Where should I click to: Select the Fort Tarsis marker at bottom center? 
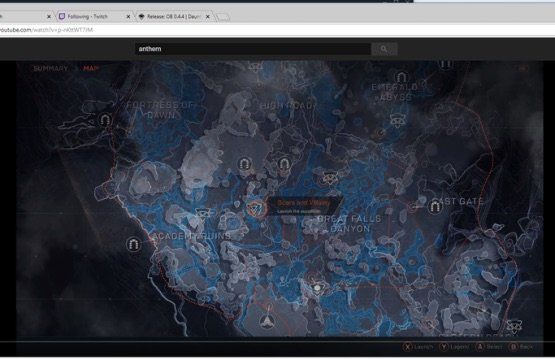317,288
